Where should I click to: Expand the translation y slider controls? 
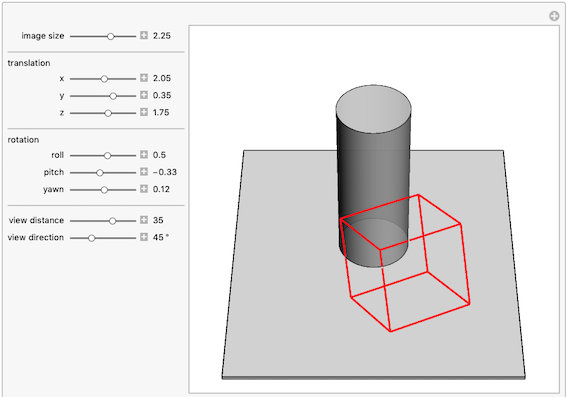(x=144, y=95)
